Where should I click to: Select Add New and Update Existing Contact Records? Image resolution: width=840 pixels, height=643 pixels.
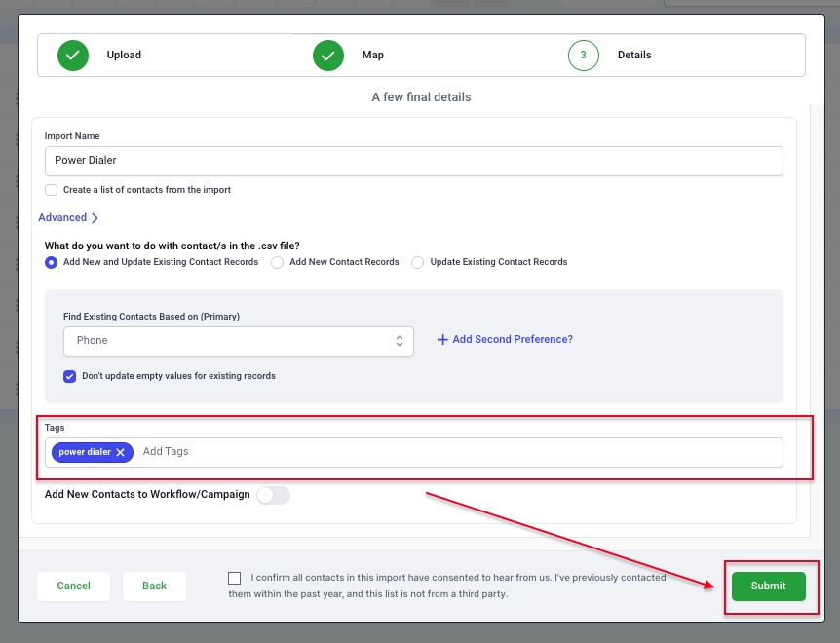51,262
